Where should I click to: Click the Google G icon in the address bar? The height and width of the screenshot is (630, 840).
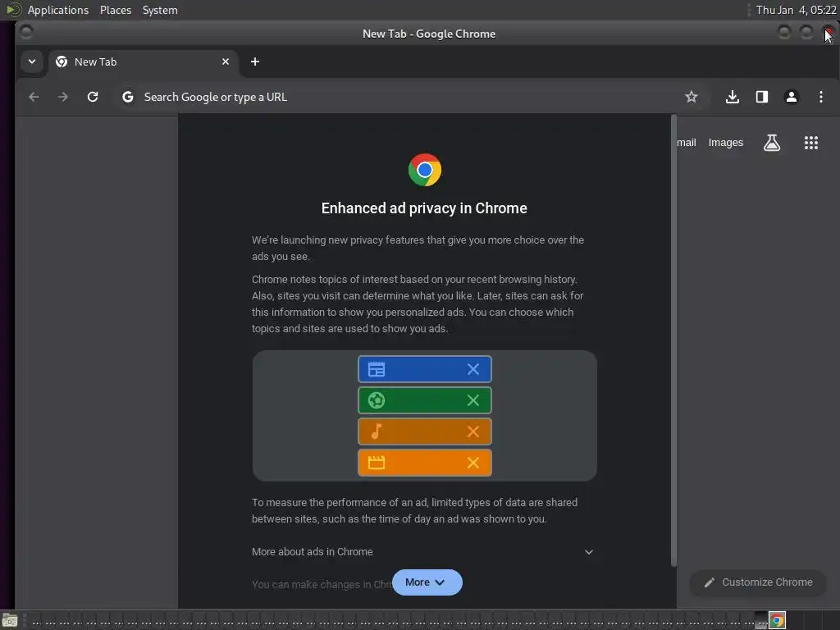point(127,97)
